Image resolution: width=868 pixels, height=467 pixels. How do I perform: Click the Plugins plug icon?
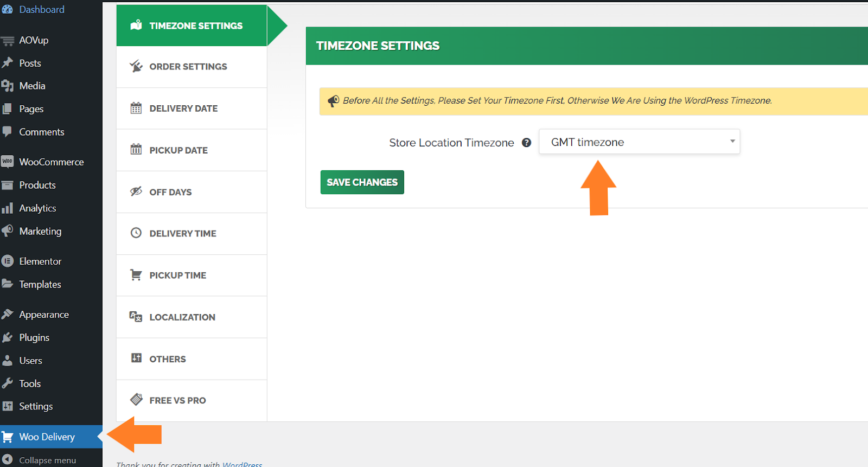[7, 337]
